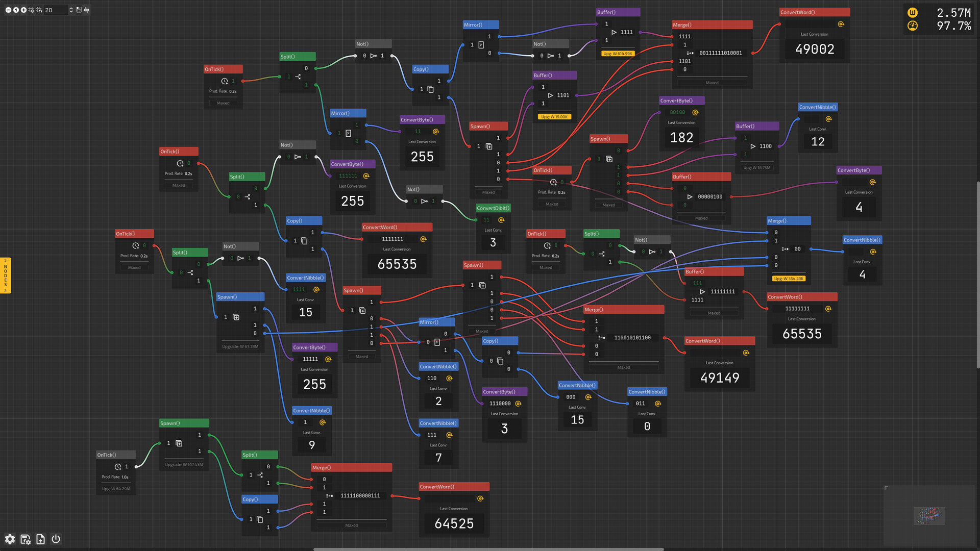Click mirror icon in top Mirror node

click(481, 45)
